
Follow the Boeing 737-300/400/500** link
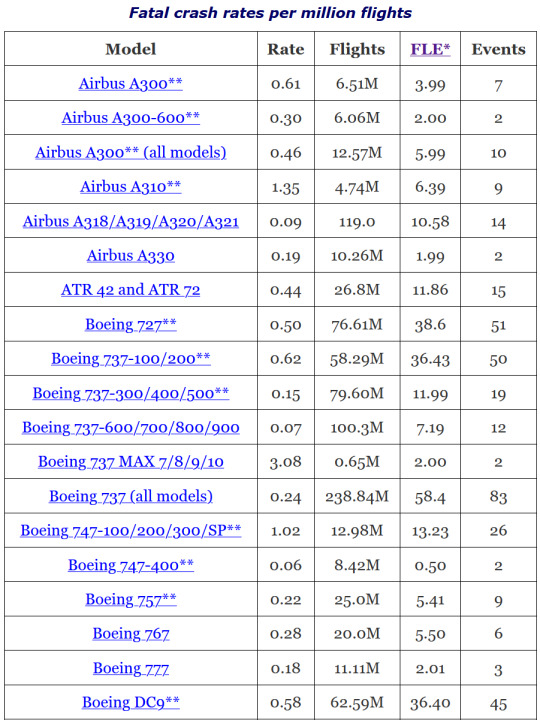click(130, 394)
